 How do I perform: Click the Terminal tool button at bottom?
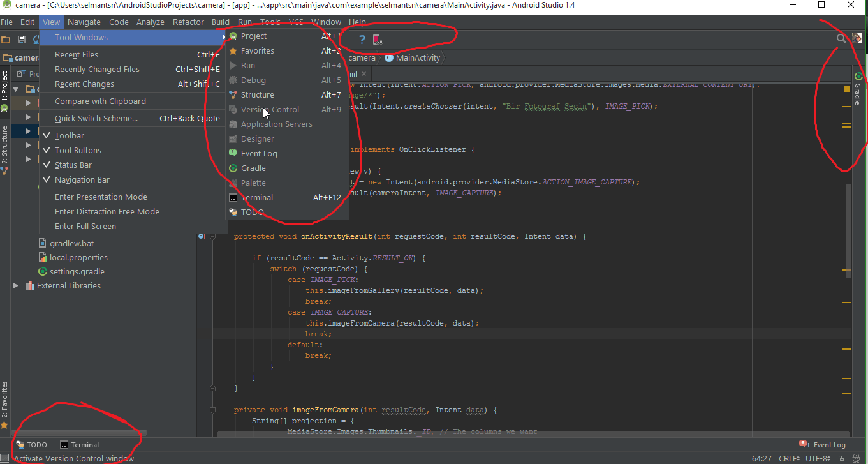[x=80, y=445]
